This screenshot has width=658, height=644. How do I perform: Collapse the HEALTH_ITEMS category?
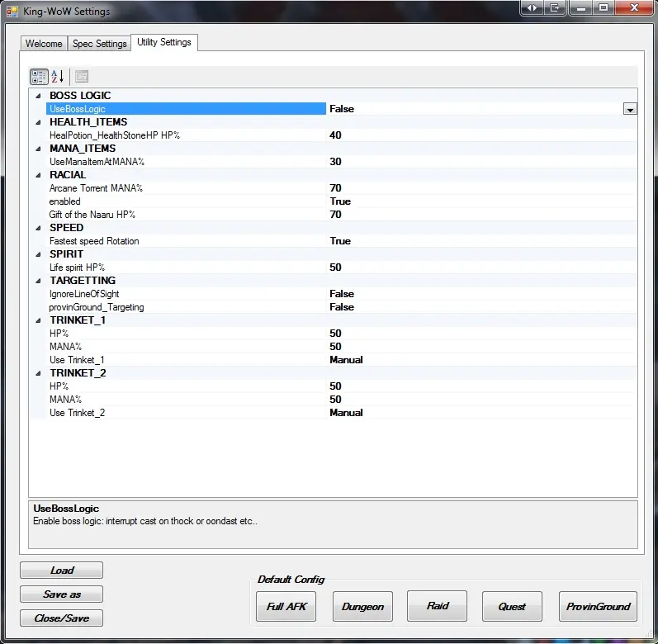point(38,122)
